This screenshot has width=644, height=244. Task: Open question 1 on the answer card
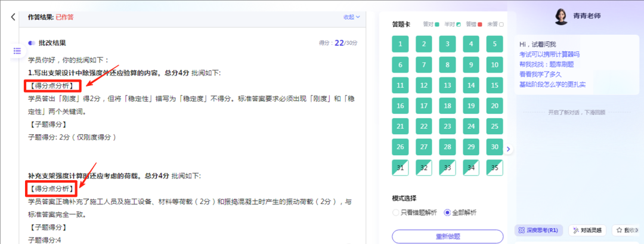click(x=400, y=44)
